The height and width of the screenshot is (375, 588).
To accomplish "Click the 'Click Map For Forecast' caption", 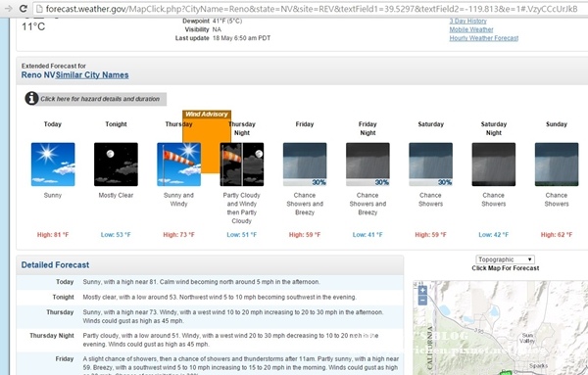I will pos(506,268).
